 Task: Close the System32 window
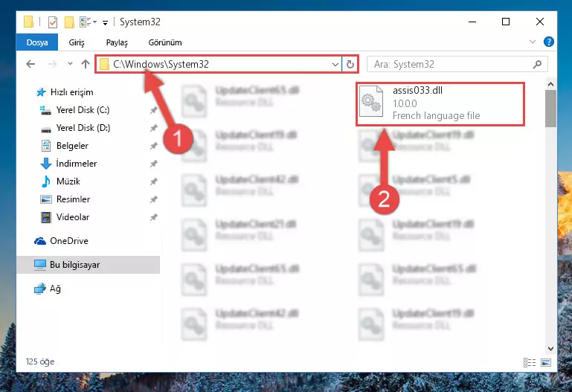(x=540, y=22)
